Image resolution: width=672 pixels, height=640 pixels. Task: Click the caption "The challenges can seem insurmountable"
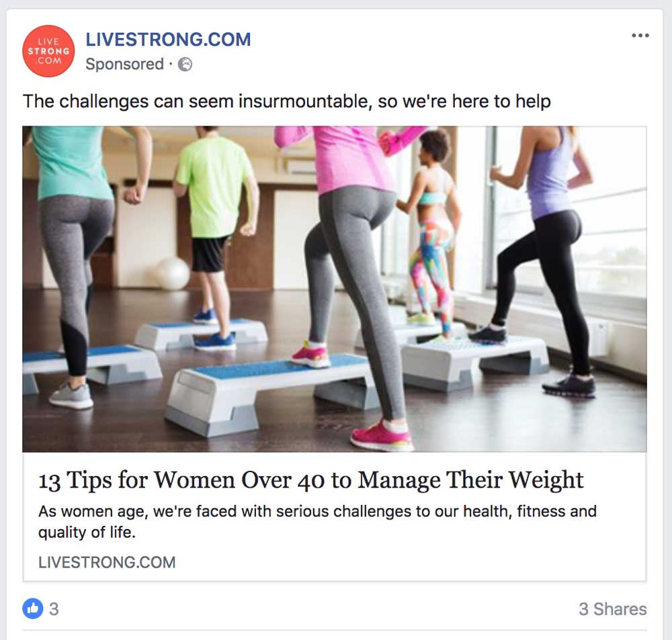(287, 101)
